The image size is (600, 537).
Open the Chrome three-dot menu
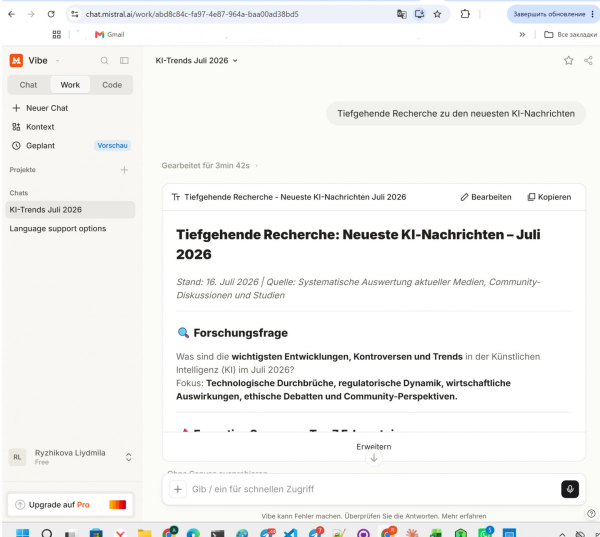pyautogui.click(x=592, y=14)
